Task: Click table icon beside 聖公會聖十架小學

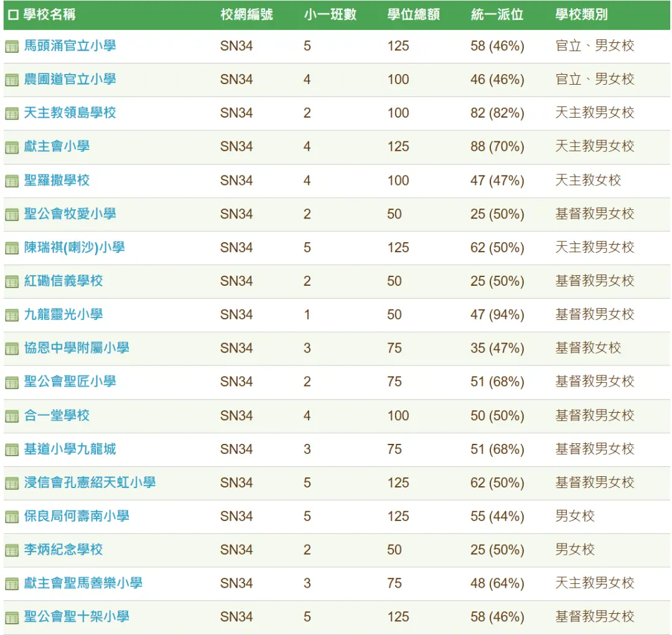Action: pos(12,618)
